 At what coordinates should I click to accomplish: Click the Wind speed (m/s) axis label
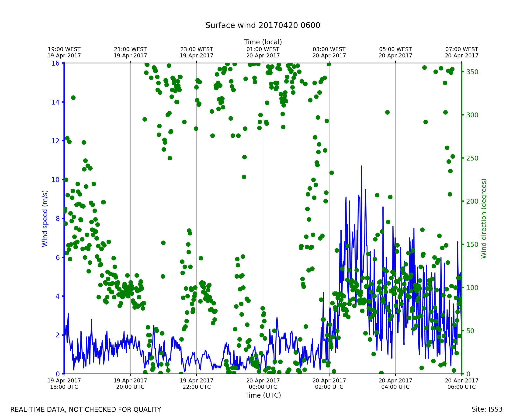point(45,218)
